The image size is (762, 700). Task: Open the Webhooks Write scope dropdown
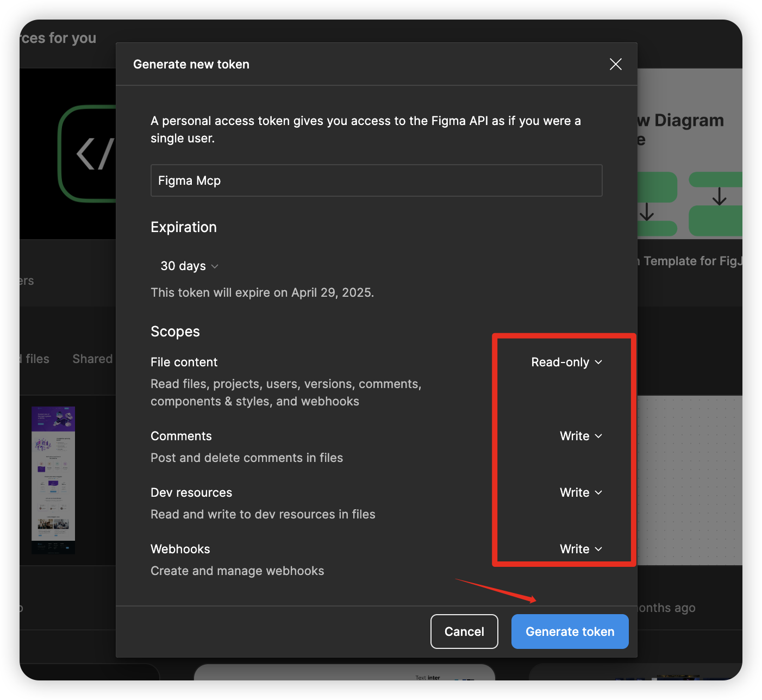581,549
